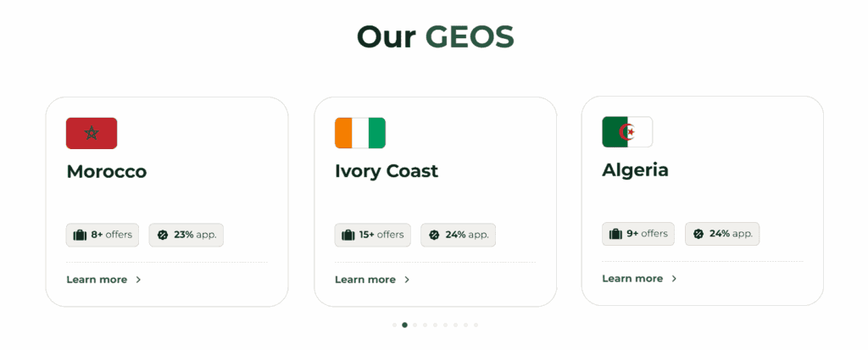Click the Morocco flag icon
Image resolution: width=868 pixels, height=350 pixels.
tap(92, 133)
